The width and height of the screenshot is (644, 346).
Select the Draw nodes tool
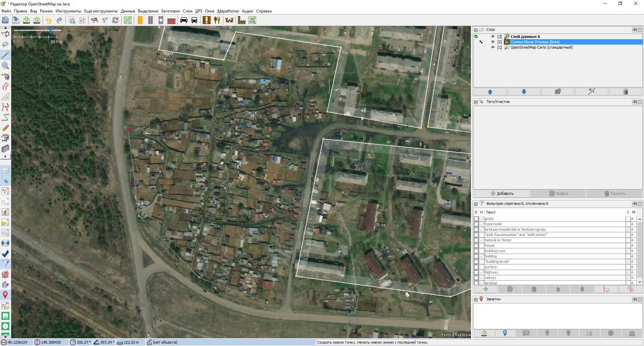tap(6, 55)
